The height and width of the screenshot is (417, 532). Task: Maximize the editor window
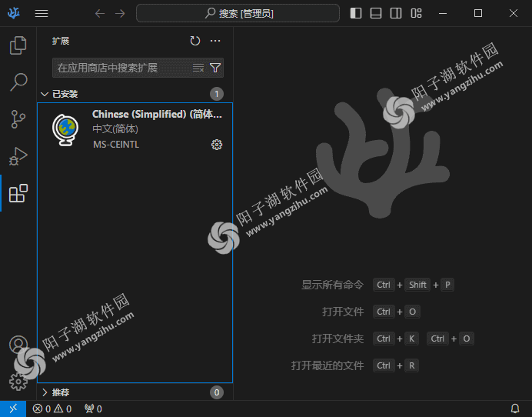click(x=478, y=13)
